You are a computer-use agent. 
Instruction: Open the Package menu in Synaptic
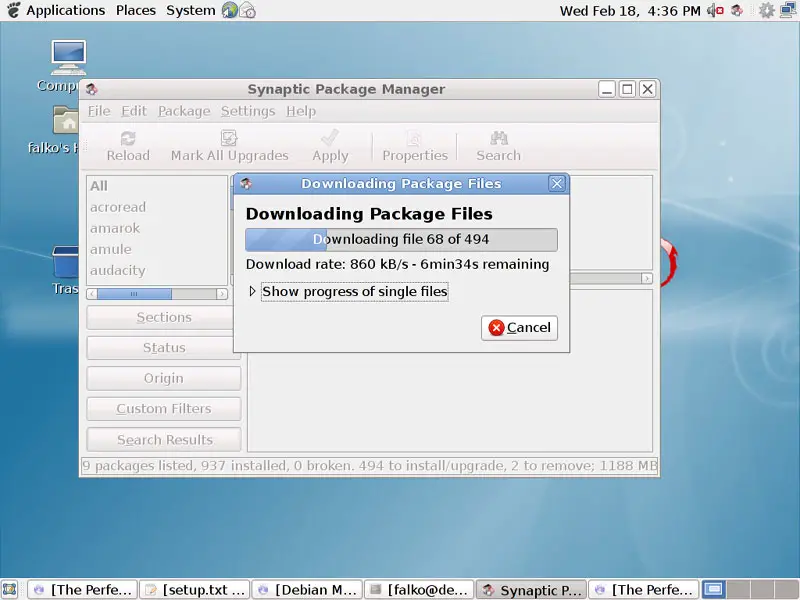tap(184, 111)
